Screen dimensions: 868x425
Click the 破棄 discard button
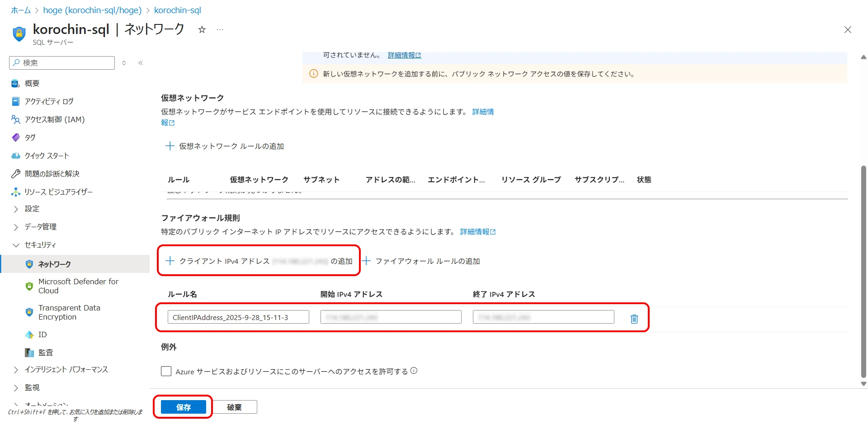[x=234, y=407]
